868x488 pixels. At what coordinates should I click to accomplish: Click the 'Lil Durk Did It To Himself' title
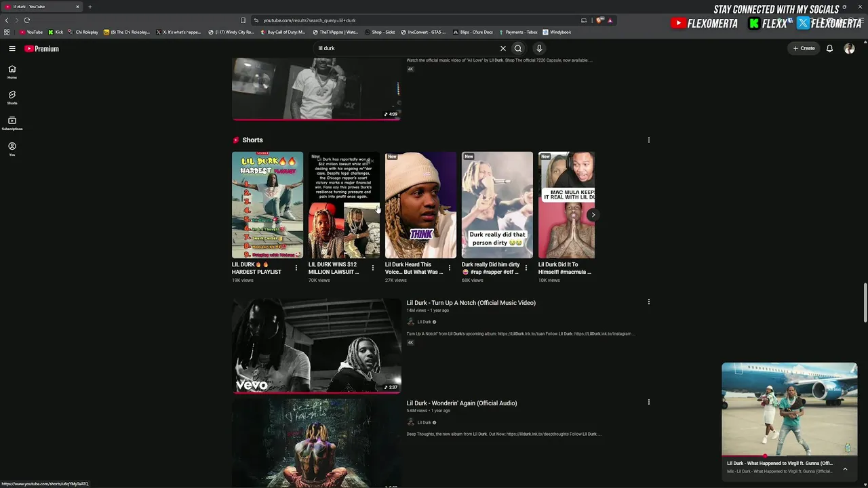click(565, 268)
